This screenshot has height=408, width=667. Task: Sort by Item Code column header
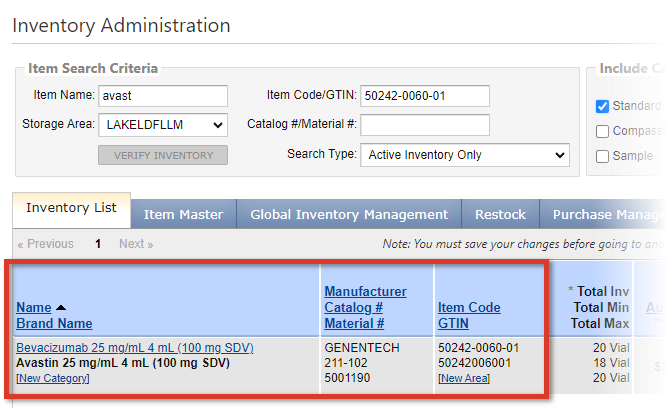469,307
